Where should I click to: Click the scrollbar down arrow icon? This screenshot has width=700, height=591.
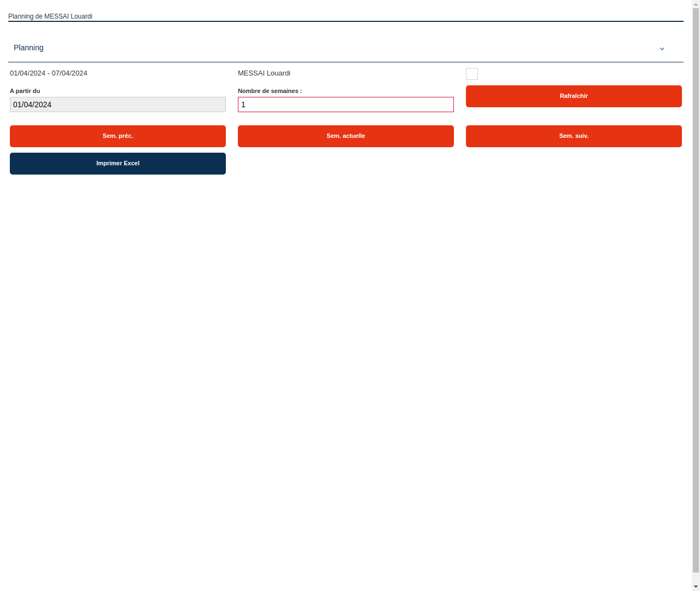pyautogui.click(x=696, y=587)
